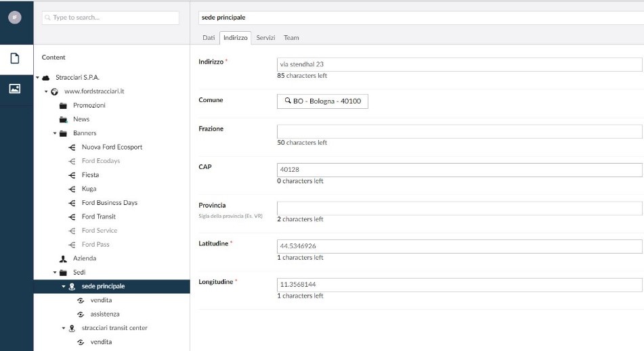Open the Promozioni tree item
This screenshot has height=351, width=644.
89,106
